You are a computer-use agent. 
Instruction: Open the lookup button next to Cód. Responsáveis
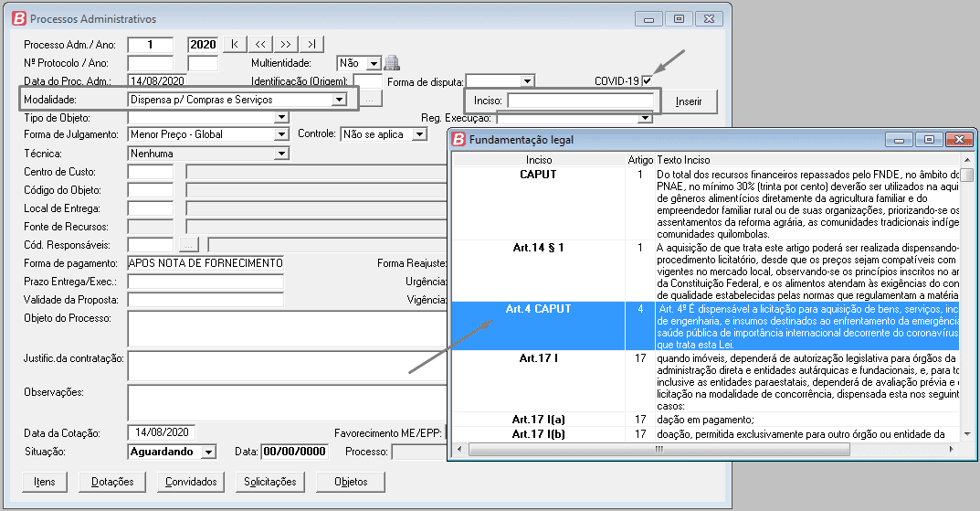coord(187,244)
